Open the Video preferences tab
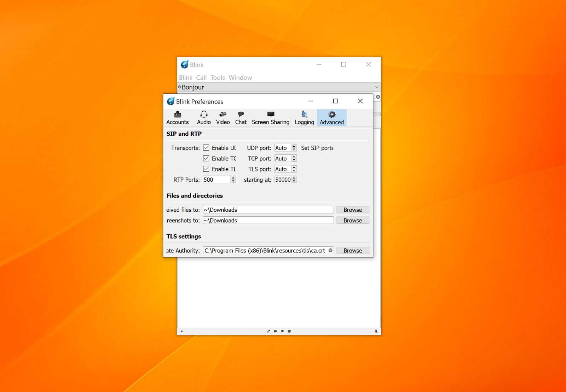The width and height of the screenshot is (566, 392). (x=223, y=118)
